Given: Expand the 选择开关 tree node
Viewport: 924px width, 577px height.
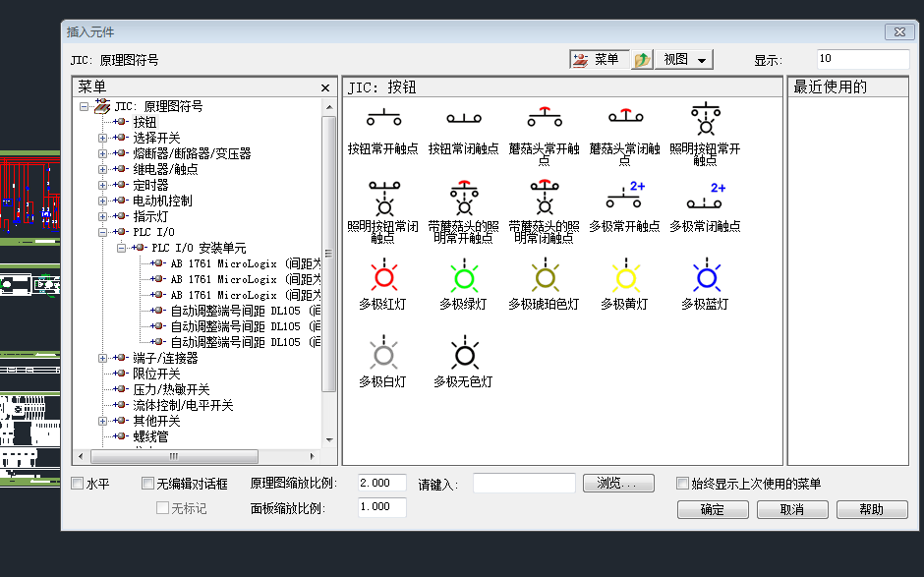Looking at the screenshot, I should 103,138.
